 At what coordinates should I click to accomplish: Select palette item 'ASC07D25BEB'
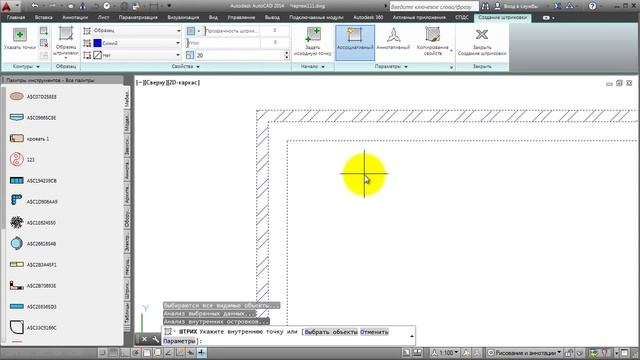[x=33, y=97]
